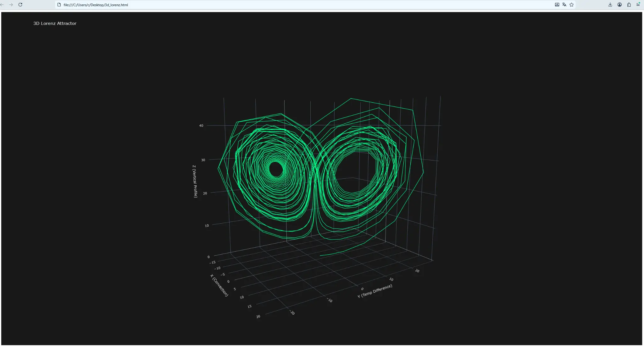This screenshot has width=644, height=347.
Task: Click the Y (Temp Difference) axis label
Action: click(x=375, y=291)
